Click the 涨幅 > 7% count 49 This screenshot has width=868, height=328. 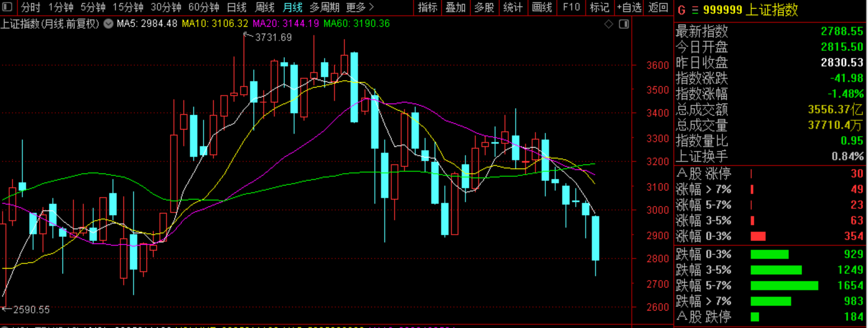(857, 189)
